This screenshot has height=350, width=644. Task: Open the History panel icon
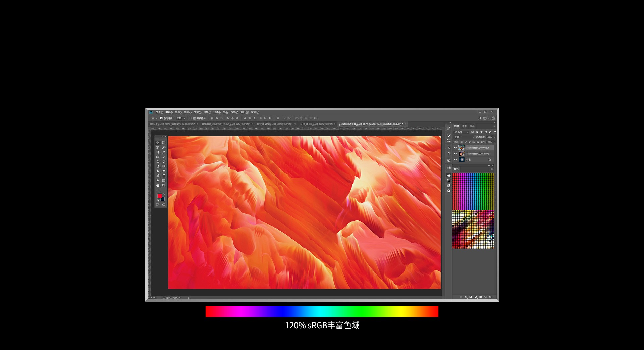[x=449, y=128]
